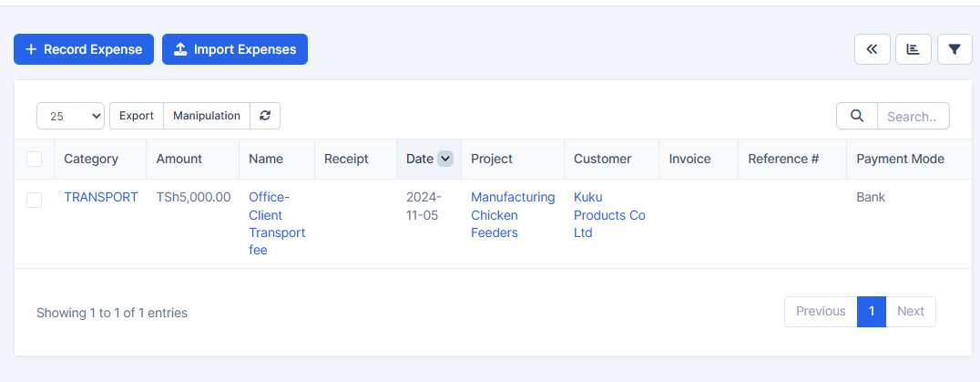
Task: Open the Kuku Products Co Ltd customer
Action: [609, 215]
